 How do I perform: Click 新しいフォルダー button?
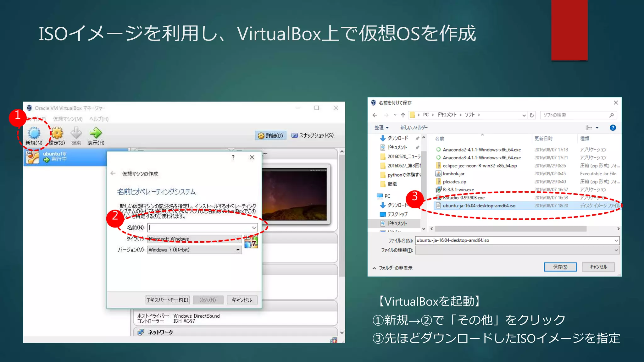tap(414, 128)
